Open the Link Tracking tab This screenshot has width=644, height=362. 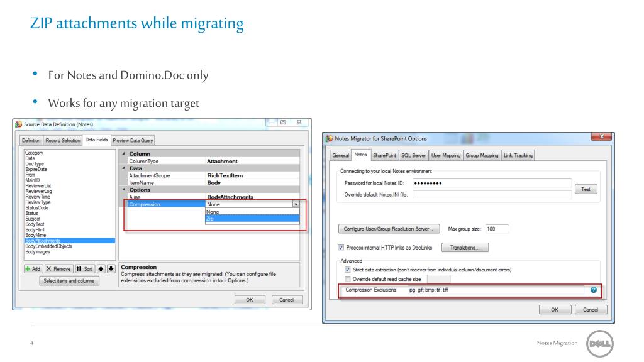pos(518,156)
